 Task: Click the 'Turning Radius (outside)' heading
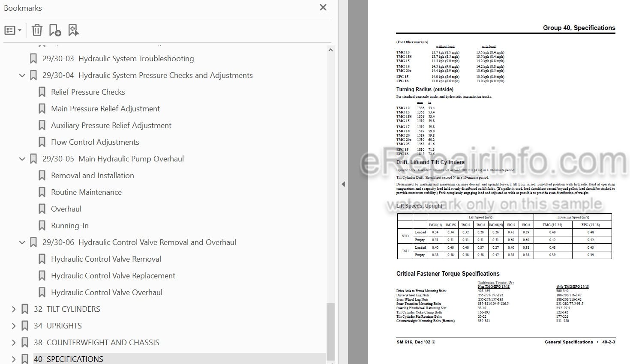(425, 90)
